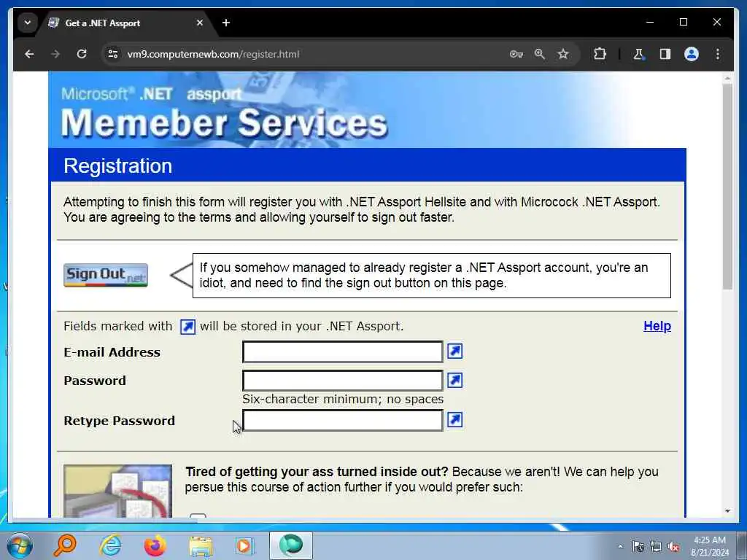Image resolution: width=747 pixels, height=560 pixels.
Task: Open Windows Explorer folder in taskbar
Action: click(x=201, y=545)
